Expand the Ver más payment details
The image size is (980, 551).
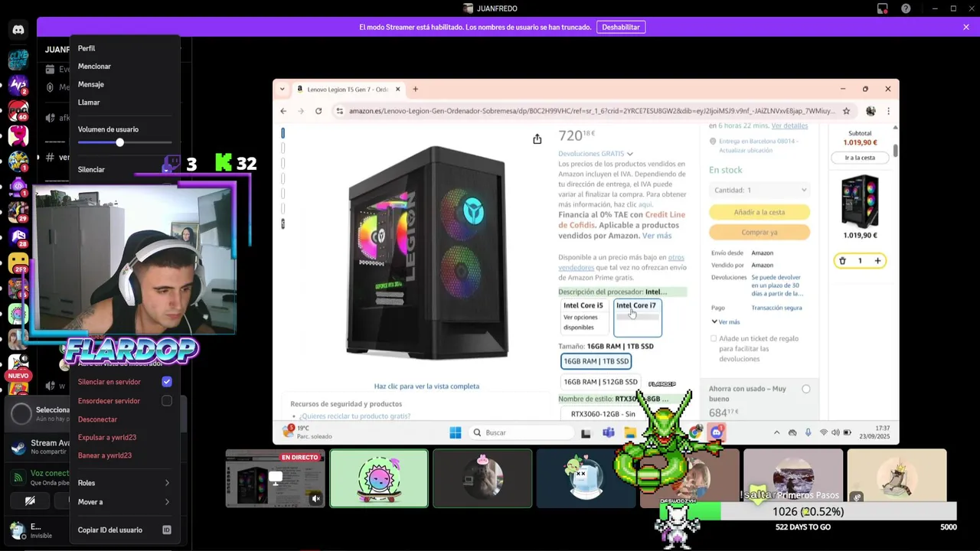(x=726, y=321)
